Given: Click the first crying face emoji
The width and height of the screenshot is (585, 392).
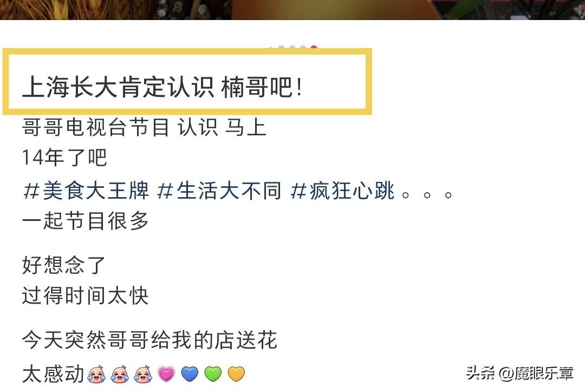Looking at the screenshot, I should coord(96,374).
